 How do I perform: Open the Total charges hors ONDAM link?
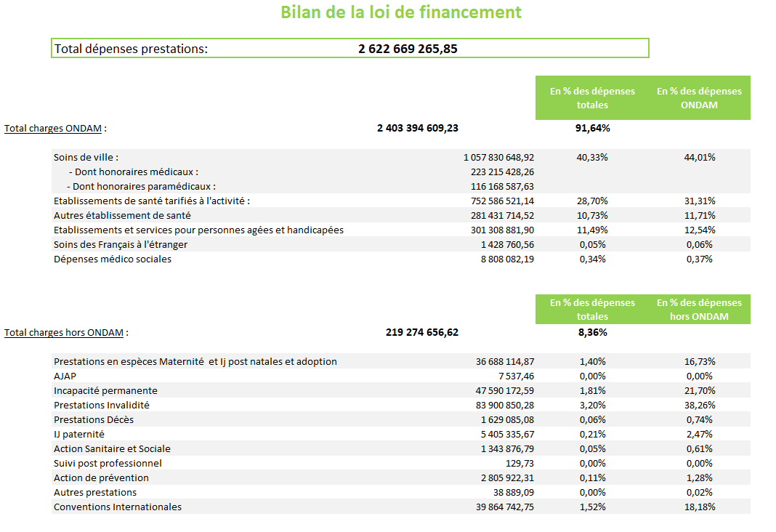click(64, 333)
